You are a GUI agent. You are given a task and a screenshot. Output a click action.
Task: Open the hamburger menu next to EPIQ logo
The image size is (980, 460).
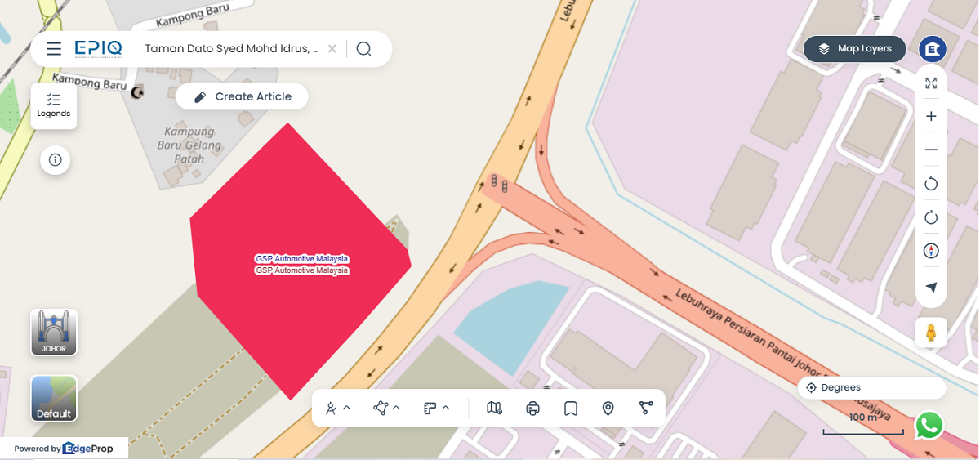coord(54,49)
